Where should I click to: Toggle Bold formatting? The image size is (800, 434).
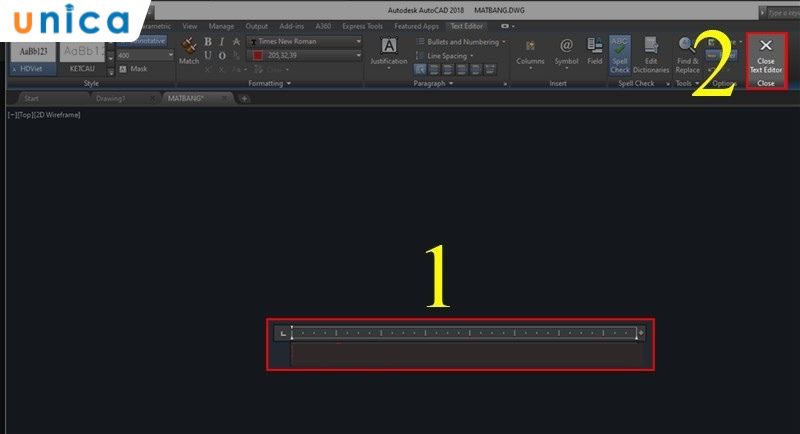pyautogui.click(x=208, y=42)
